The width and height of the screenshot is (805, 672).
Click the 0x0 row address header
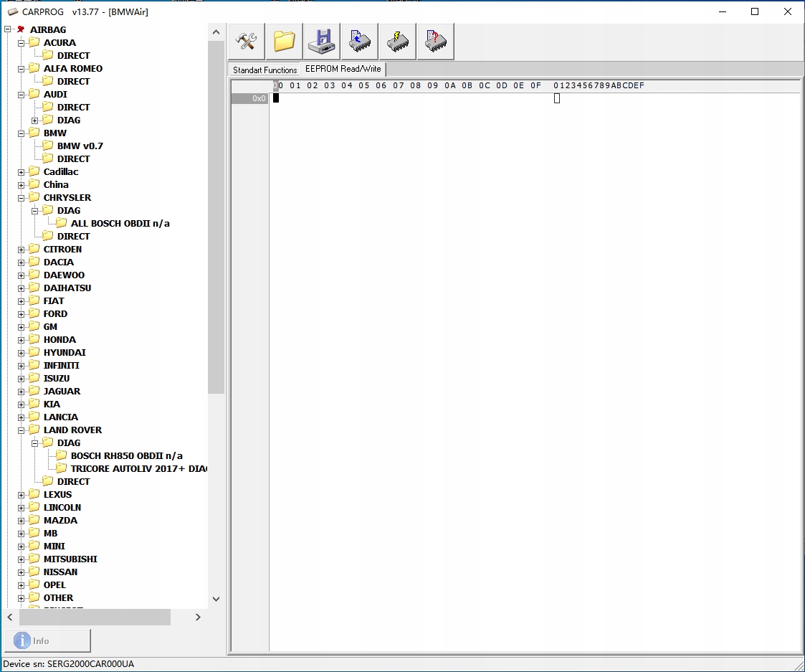249,98
